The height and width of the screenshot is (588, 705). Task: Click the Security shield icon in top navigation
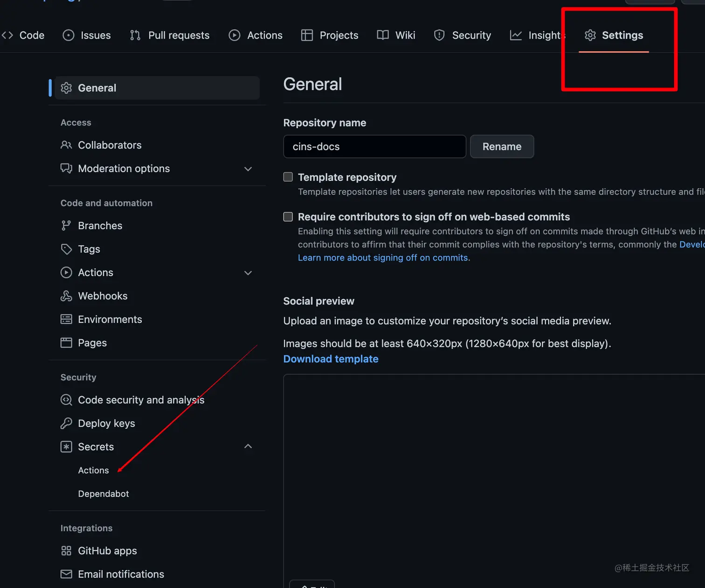(x=439, y=35)
